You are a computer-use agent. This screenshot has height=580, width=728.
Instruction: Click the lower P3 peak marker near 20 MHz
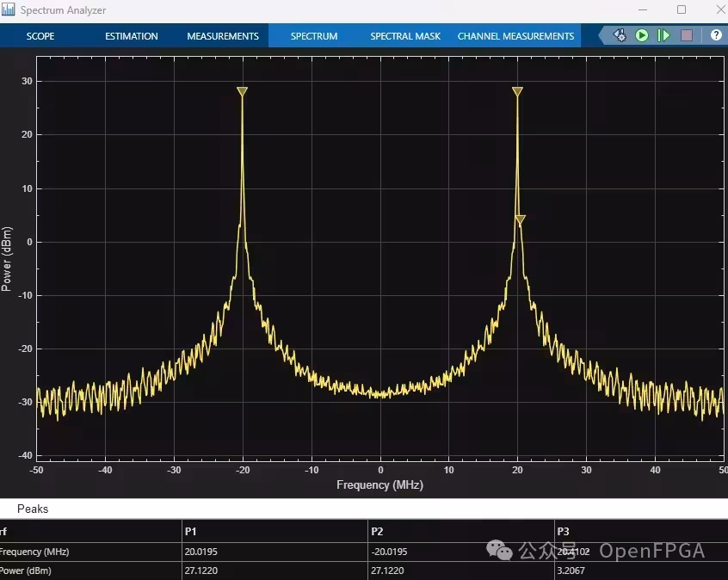click(x=520, y=219)
